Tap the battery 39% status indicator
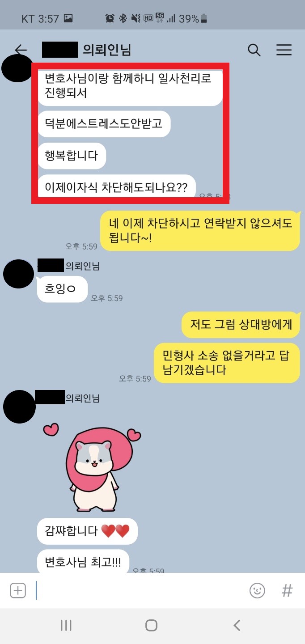Screen dimensions: 305x644 coord(193,18)
